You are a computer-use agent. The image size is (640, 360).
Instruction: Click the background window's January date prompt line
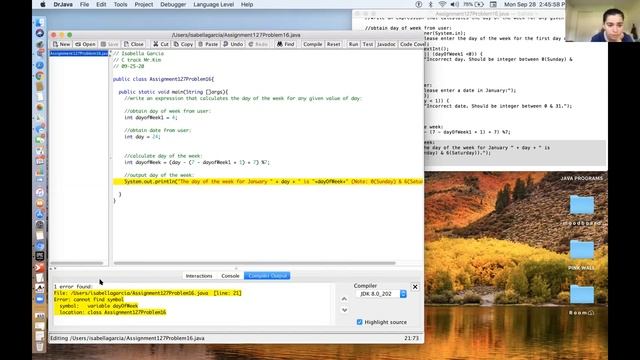coord(470,91)
